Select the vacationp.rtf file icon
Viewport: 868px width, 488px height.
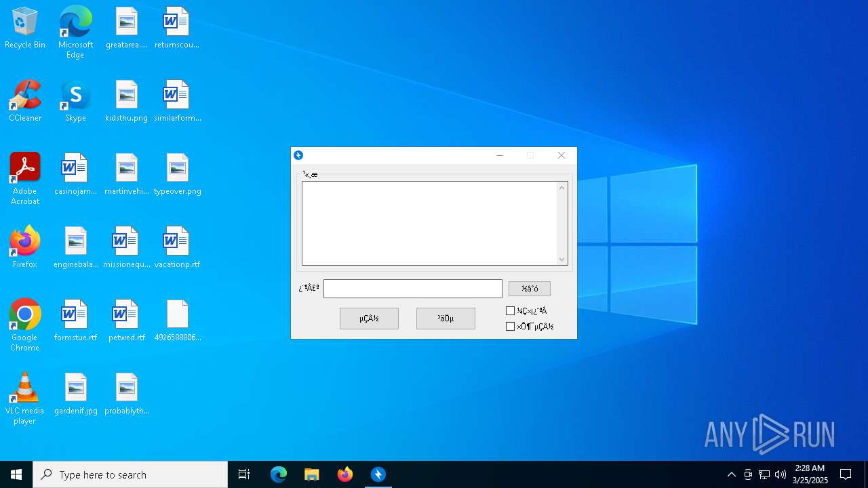point(177,247)
